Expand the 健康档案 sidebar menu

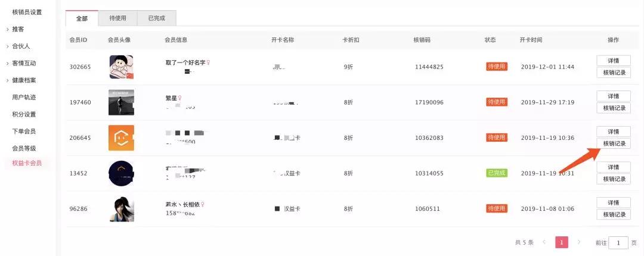pos(24,80)
